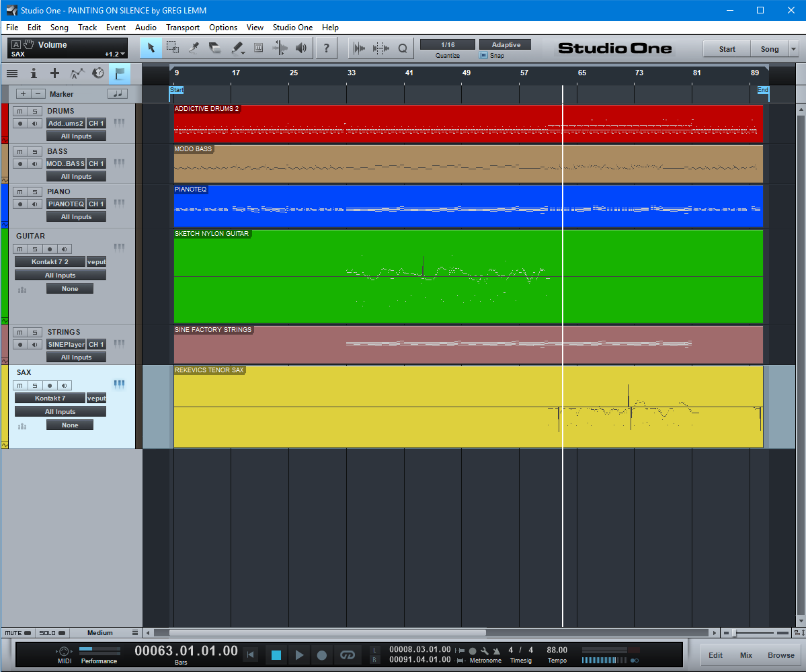The image size is (806, 672).
Task: Click the global SOLO button
Action: pyautogui.click(x=52, y=633)
